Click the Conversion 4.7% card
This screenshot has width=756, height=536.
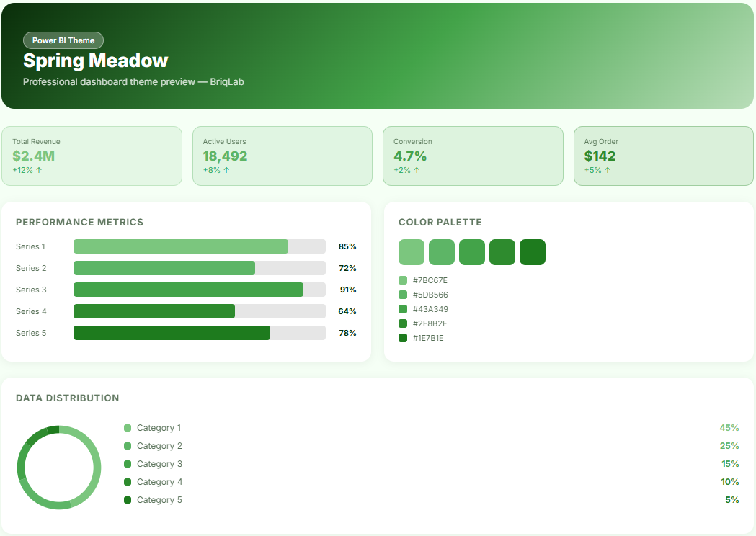pos(472,156)
